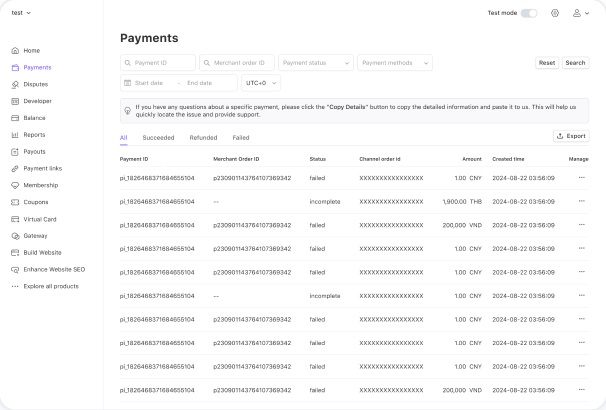Image resolution: width=606 pixels, height=410 pixels.
Task: Click the Payment ID search field
Action: (x=158, y=63)
